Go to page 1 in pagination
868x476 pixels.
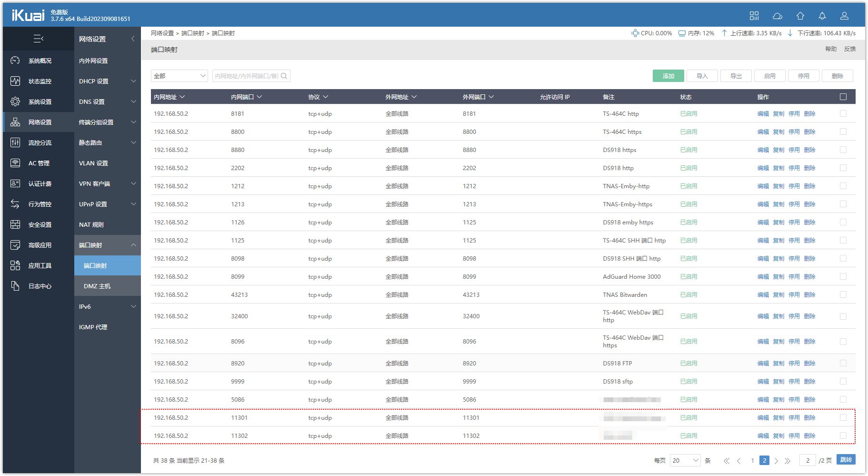pyautogui.click(x=752, y=461)
